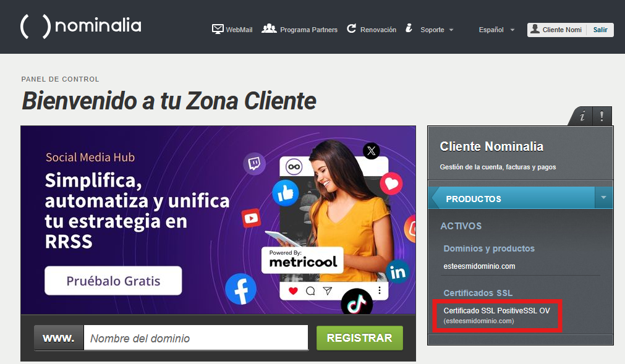Image resolution: width=625 pixels, height=364 pixels.
Task: Click the Social Media Hub banner title
Action: click(90, 158)
